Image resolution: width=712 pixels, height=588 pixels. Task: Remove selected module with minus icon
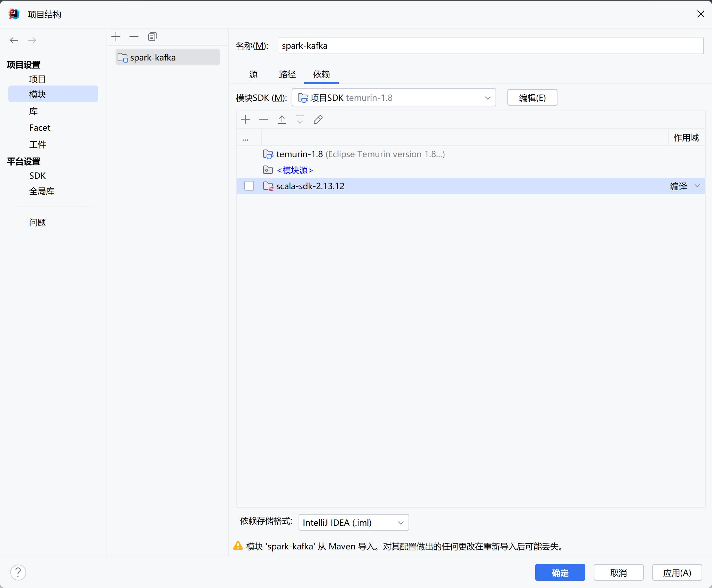pos(134,37)
